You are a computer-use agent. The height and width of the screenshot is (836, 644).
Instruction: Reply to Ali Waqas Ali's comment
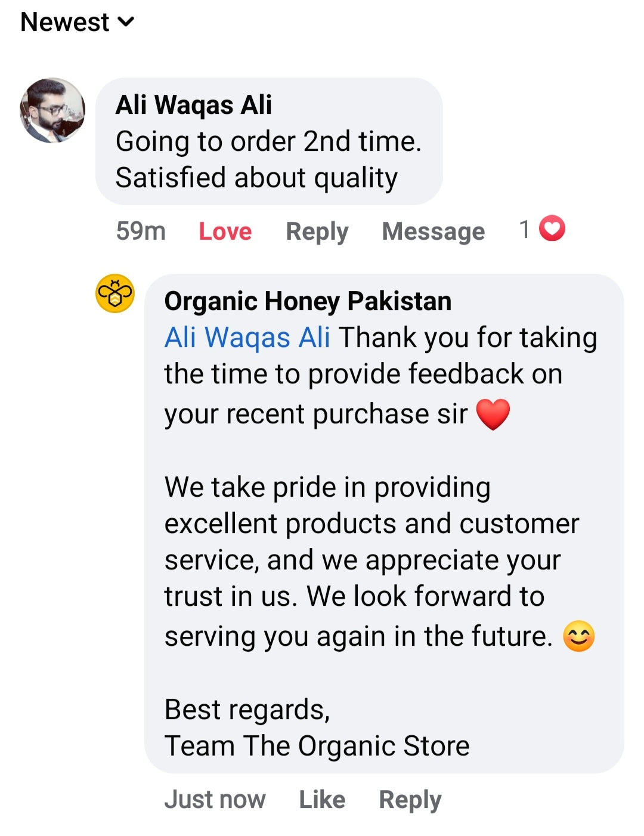coord(317,231)
